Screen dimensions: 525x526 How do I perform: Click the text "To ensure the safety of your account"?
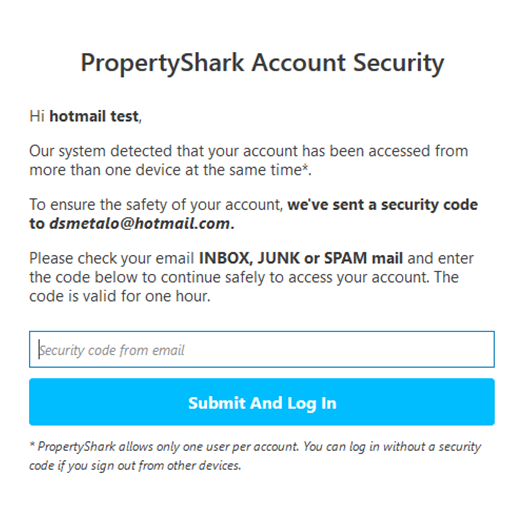(x=156, y=205)
